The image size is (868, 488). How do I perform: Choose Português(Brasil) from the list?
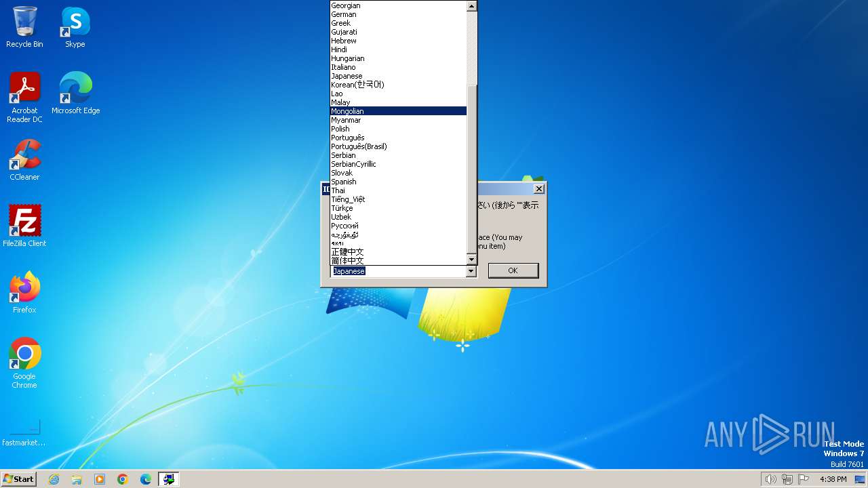(x=398, y=146)
